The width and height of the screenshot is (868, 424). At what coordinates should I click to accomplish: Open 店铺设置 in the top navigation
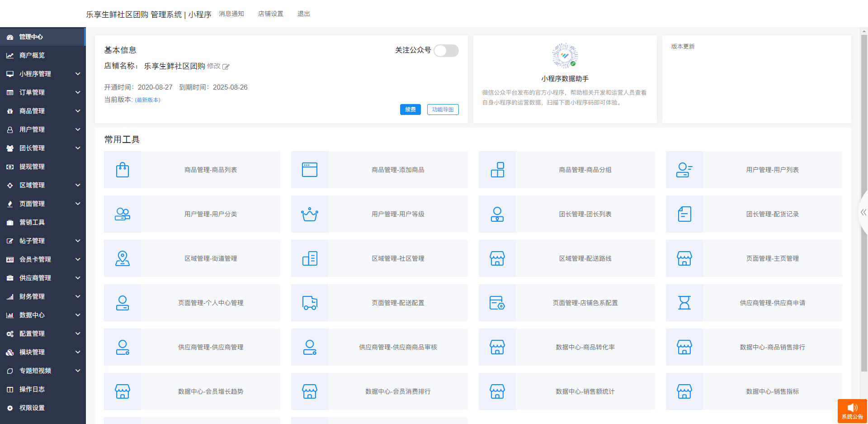270,14
